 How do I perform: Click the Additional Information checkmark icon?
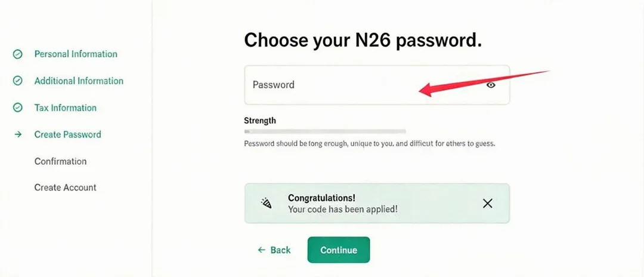click(18, 81)
